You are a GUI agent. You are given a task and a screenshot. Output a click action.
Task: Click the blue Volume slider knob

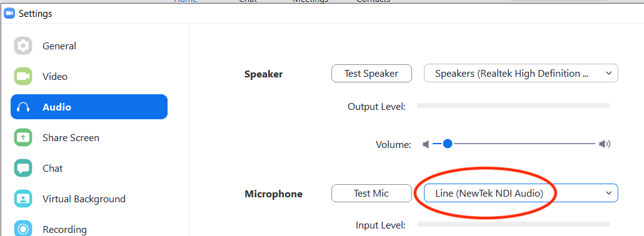coord(447,144)
